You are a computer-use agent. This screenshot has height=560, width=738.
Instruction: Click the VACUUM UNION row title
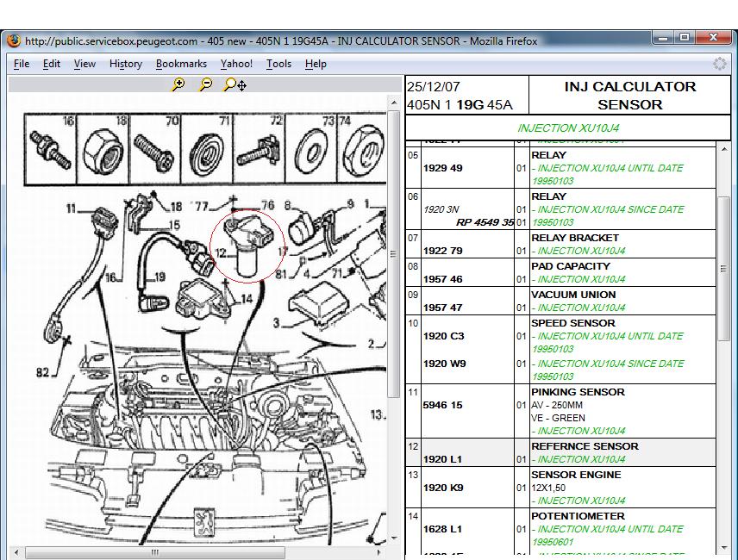pos(573,295)
